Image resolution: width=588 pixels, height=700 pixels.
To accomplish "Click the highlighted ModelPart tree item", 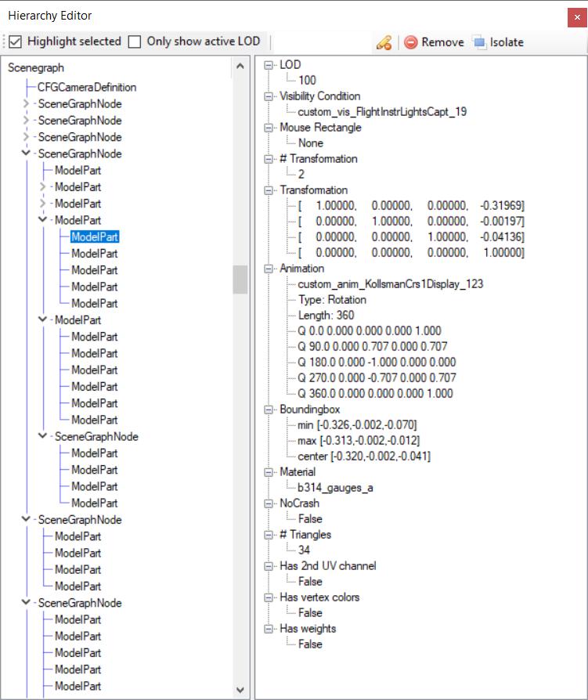I will tap(95, 236).
